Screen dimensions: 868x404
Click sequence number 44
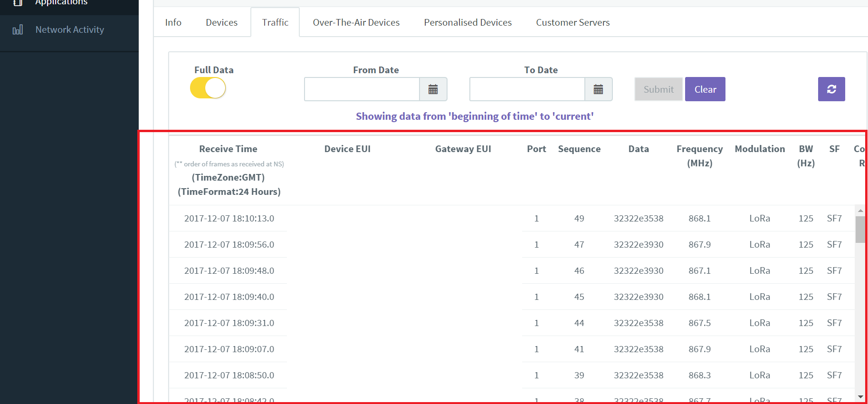coord(579,323)
